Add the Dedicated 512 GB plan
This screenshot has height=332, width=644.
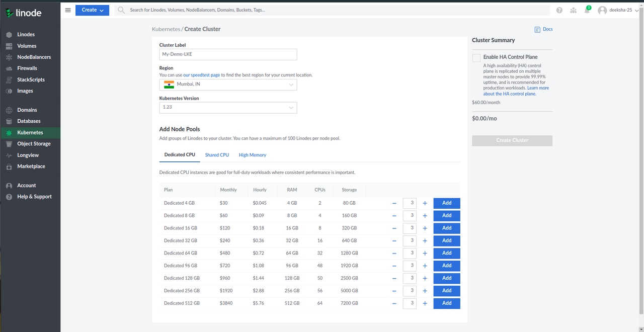[447, 303]
